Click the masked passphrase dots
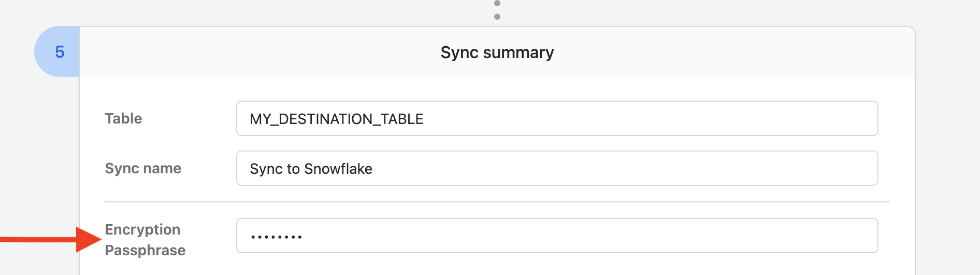 [276, 237]
